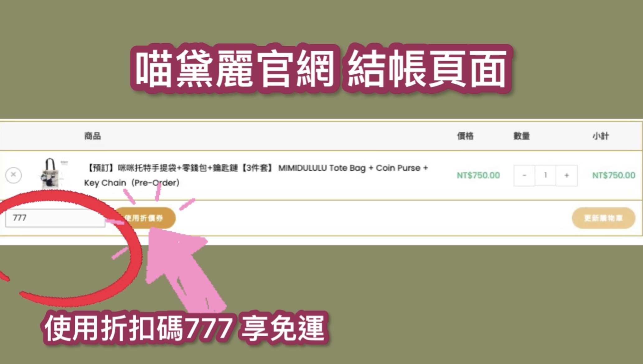This screenshot has height=364, width=643.
Task: Decrease quantity with the minus button
Action: (524, 175)
